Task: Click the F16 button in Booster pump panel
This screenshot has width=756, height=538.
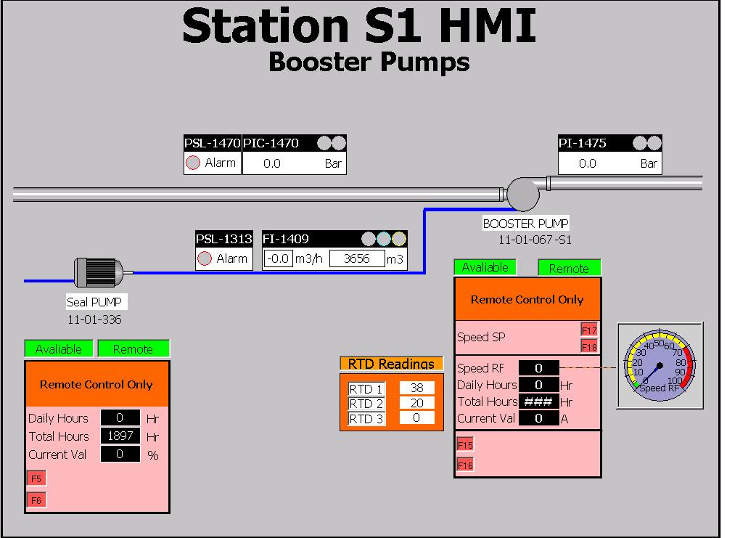Action: coord(465,465)
